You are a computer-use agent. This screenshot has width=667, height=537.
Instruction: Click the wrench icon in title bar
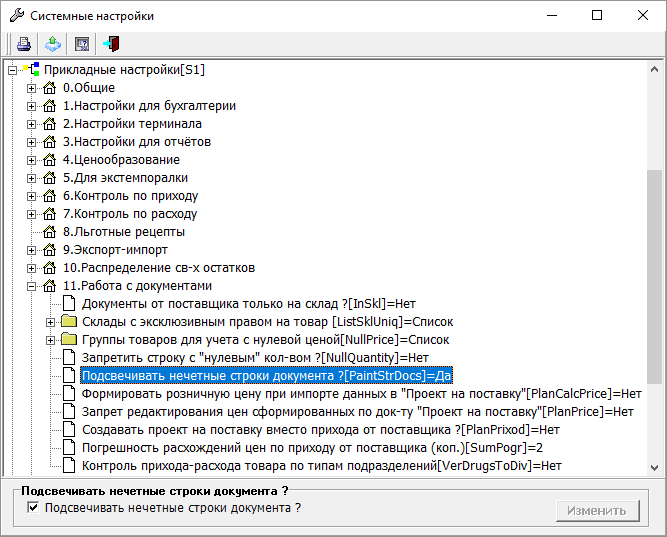17,16
